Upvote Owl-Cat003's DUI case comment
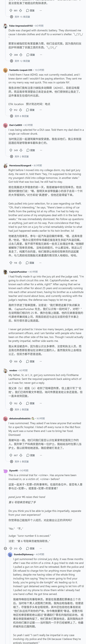This screenshot has height=644, width=86. pyautogui.click(x=11, y=150)
